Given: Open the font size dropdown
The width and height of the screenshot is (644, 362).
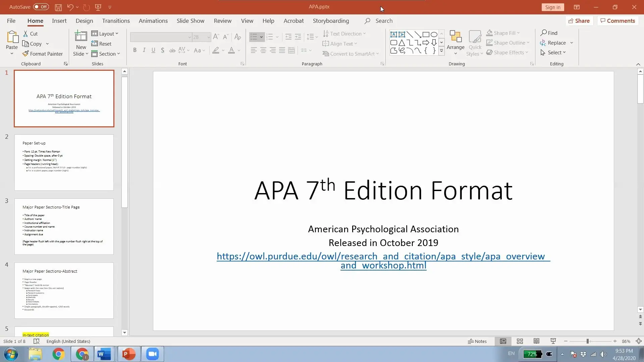Looking at the screenshot, I should tap(208, 37).
